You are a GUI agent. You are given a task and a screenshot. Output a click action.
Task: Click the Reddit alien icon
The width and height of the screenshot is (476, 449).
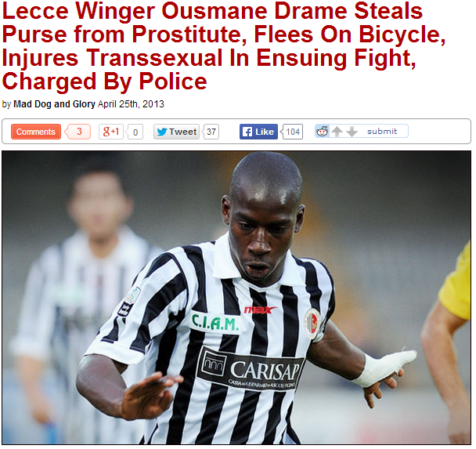[322, 131]
